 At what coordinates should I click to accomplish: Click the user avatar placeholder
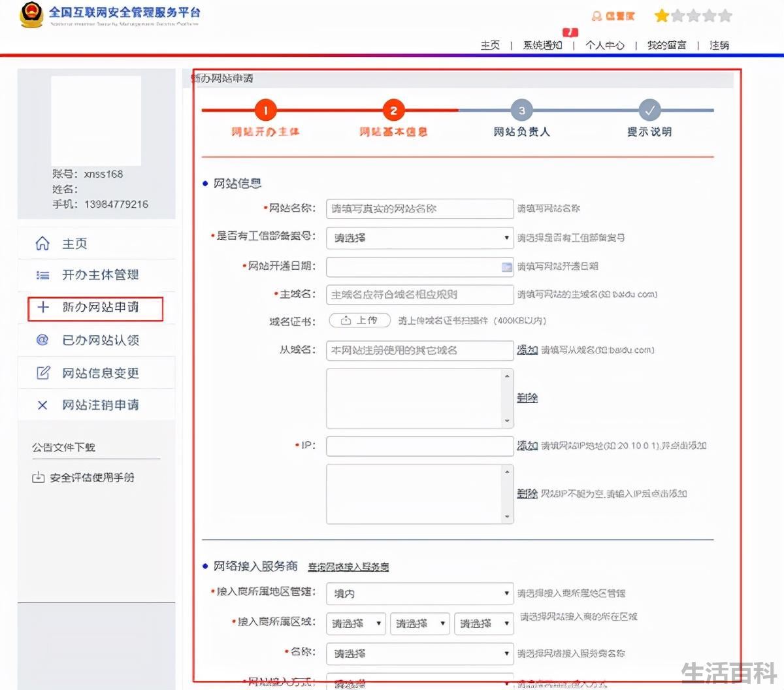coord(96,120)
